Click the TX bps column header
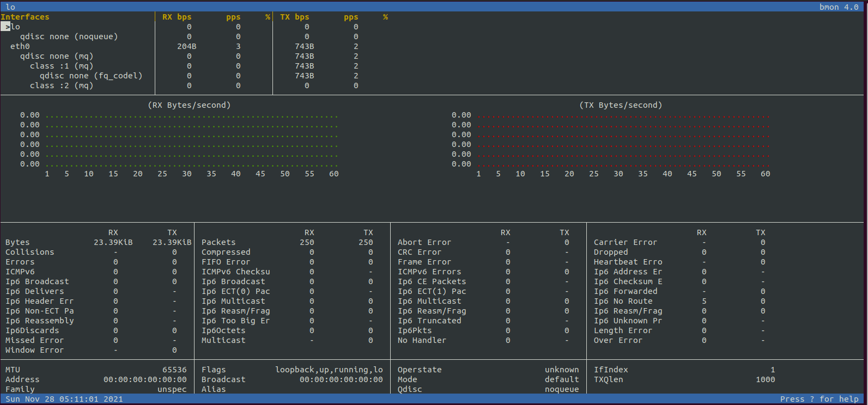Image resolution: width=868 pixels, height=405 pixels. click(295, 17)
